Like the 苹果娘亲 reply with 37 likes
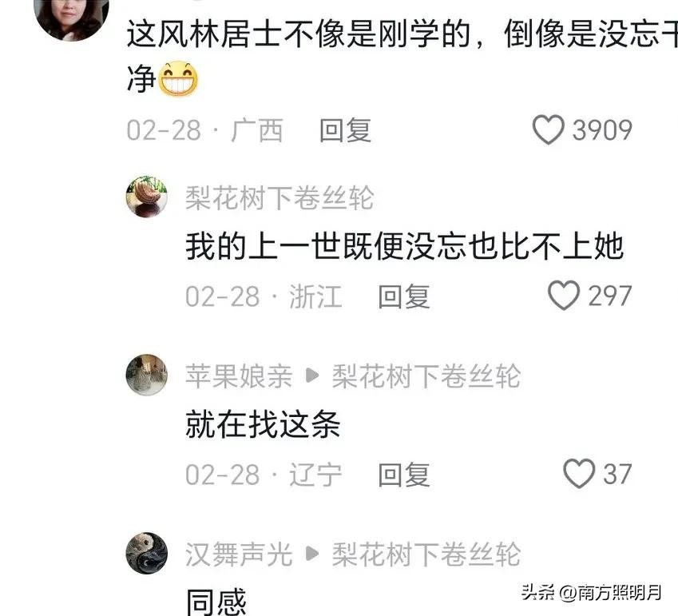Image resolution: width=678 pixels, height=616 pixels. pos(579,474)
